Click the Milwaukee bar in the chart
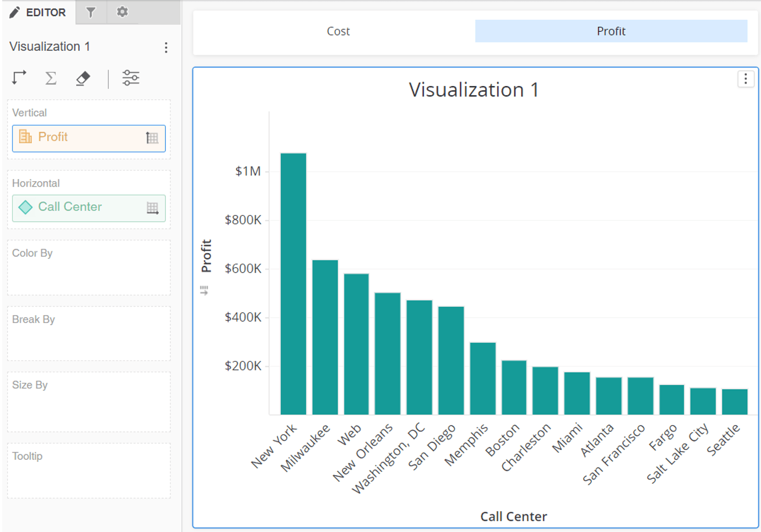This screenshot has width=761, height=532. coord(325,337)
